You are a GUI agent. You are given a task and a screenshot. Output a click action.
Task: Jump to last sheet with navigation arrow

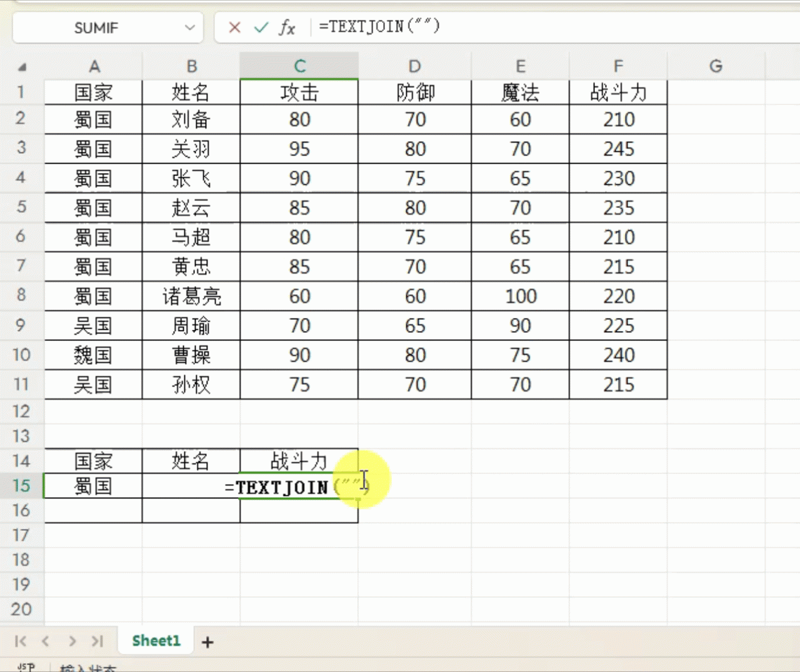[x=97, y=641]
